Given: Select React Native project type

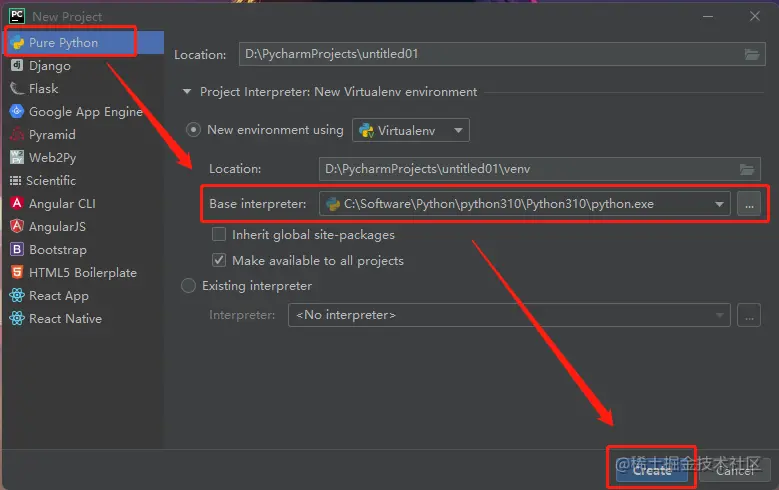Looking at the screenshot, I should pyautogui.click(x=84, y=318).
